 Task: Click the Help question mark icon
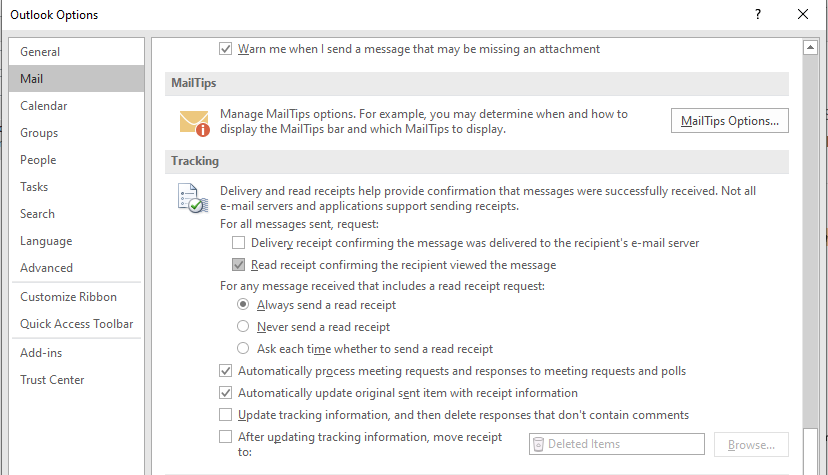[x=758, y=15]
